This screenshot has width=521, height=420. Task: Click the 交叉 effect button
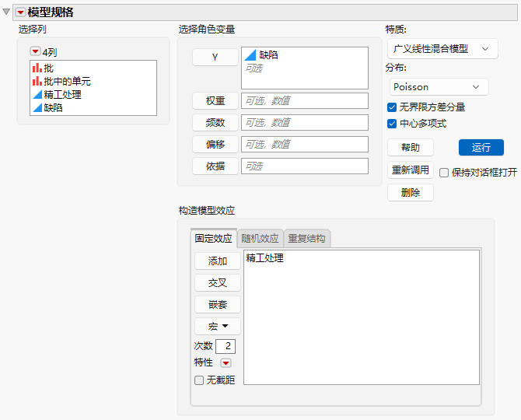(x=218, y=283)
